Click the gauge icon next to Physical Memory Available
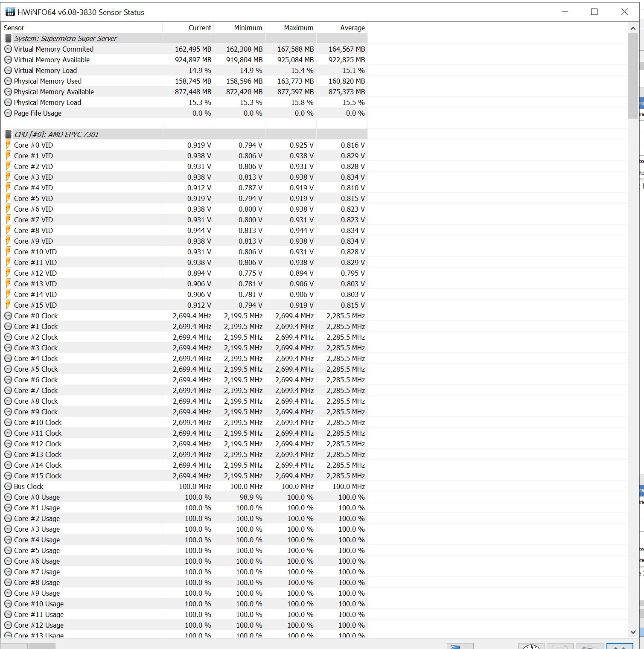Viewport: 644px width, 649px height. [8, 92]
